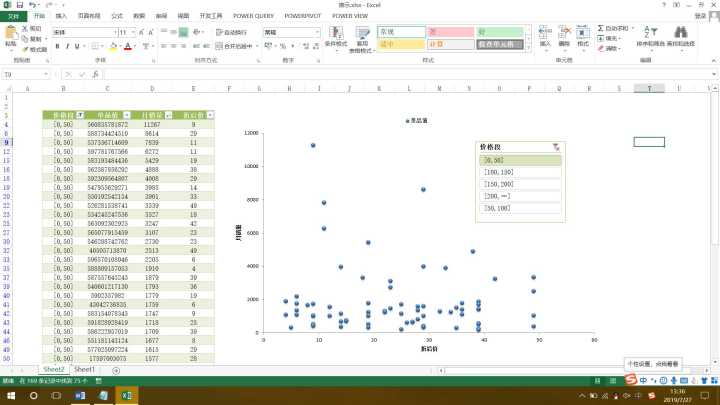Open the font size dropdown
The height and width of the screenshot is (405, 720).
(132, 32)
